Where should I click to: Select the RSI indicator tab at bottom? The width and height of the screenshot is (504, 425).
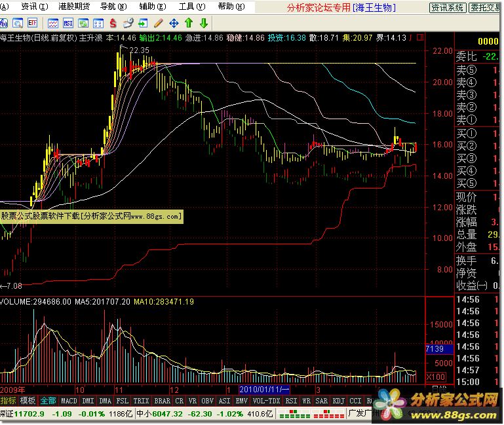(x=291, y=401)
